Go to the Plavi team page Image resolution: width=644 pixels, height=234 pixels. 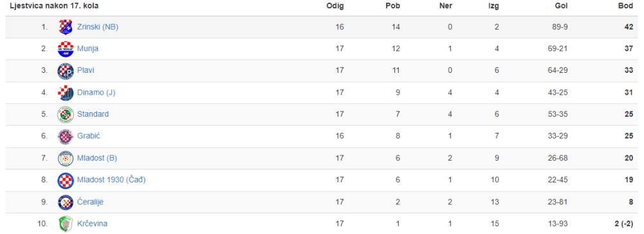86,70
